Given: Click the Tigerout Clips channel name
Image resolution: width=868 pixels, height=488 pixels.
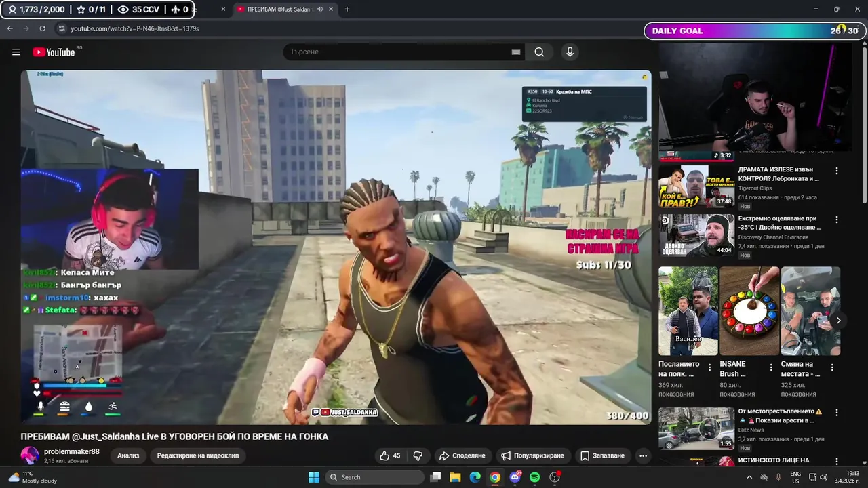Looking at the screenshot, I should click(755, 188).
